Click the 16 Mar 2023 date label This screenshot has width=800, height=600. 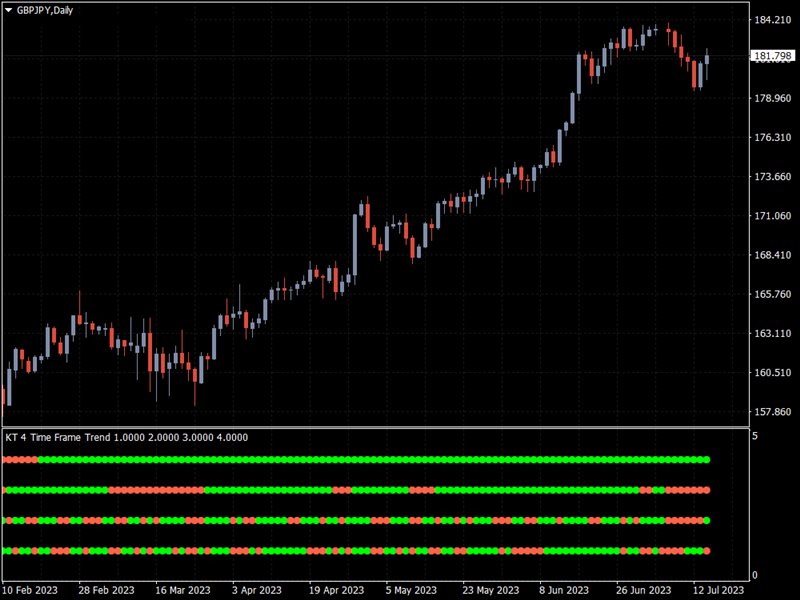183,590
